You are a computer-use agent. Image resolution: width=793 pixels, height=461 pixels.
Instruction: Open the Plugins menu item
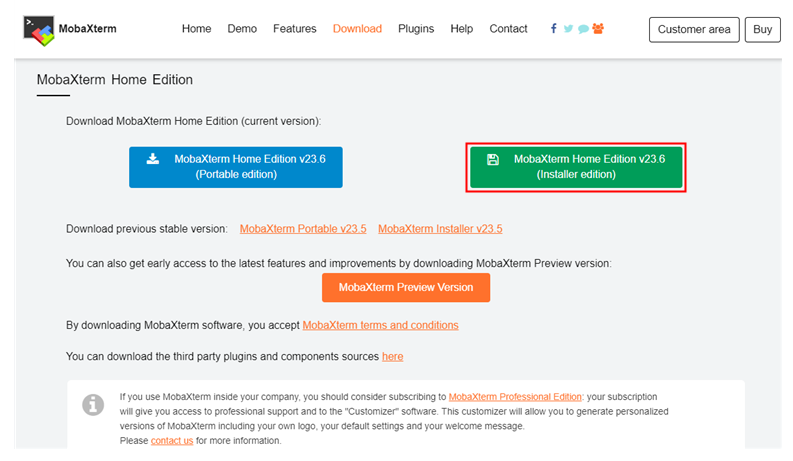(416, 29)
